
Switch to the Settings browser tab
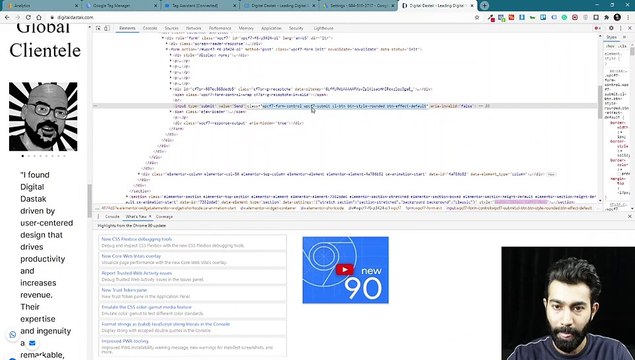point(358,6)
